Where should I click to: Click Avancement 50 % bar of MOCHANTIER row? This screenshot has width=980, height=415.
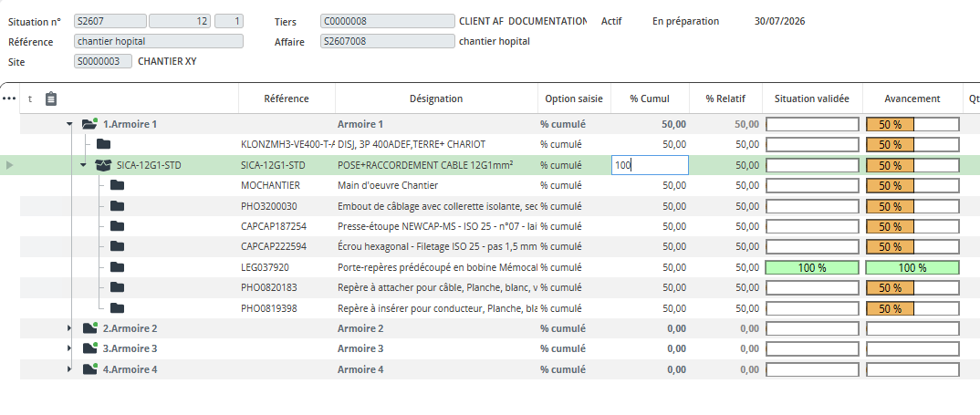(912, 186)
